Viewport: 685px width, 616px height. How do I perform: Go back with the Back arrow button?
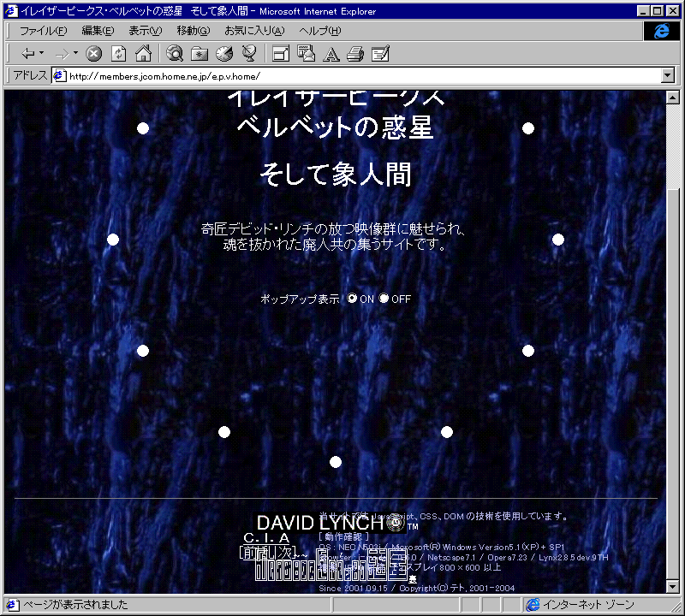pos(28,54)
